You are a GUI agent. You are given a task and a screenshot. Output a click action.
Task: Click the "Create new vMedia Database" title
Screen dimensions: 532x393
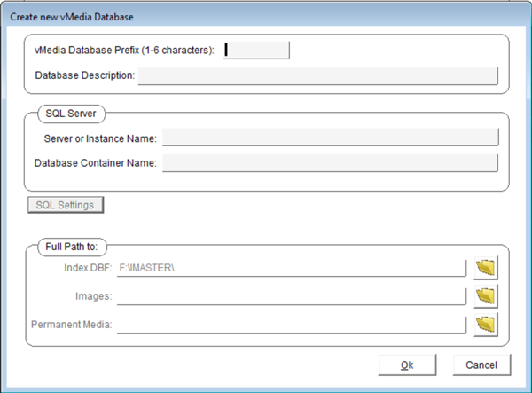pos(72,17)
